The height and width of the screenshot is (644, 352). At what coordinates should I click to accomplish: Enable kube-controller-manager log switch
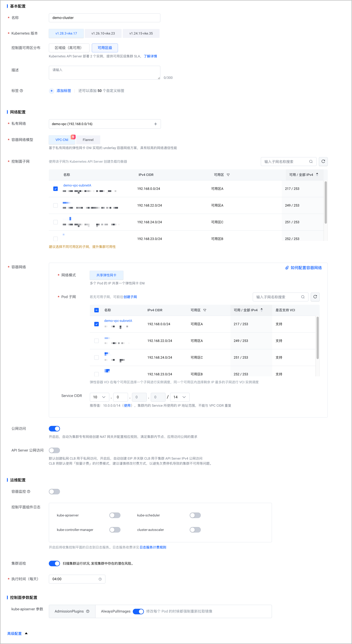(115, 530)
